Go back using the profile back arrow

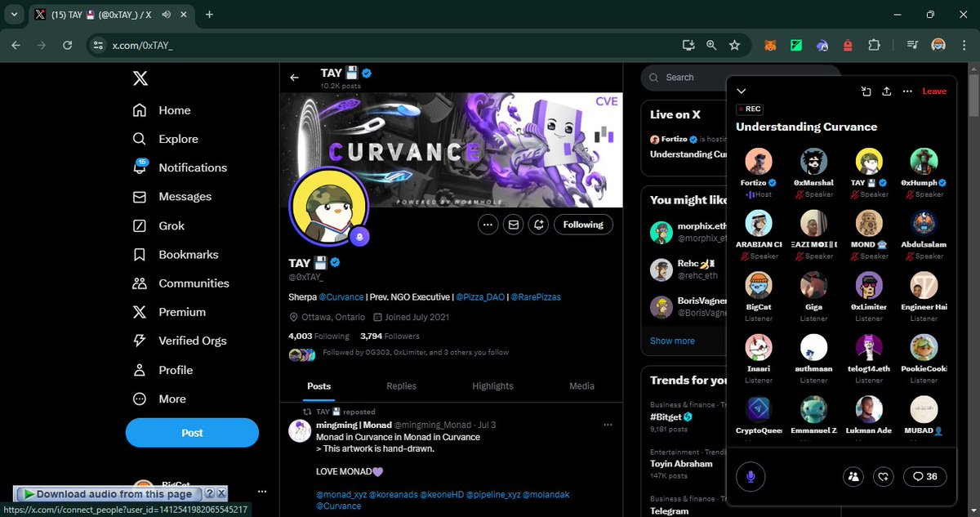click(295, 78)
